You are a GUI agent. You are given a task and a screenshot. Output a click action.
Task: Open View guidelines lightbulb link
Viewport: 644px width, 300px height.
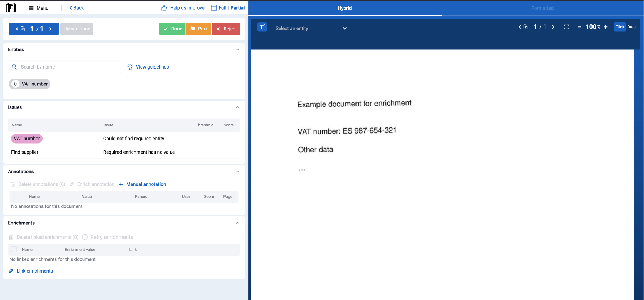[x=148, y=67]
